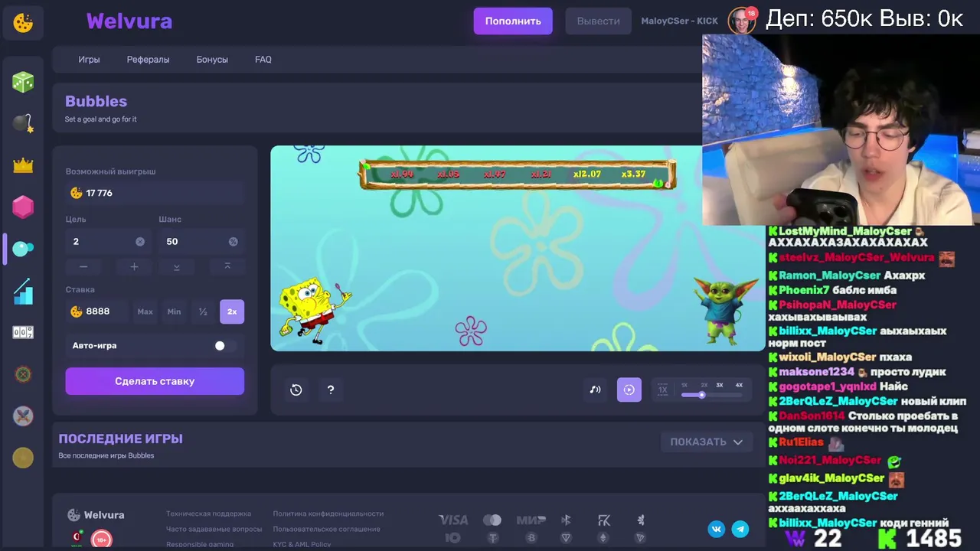Set the target to maximum with up-arrow button
Viewport: 980px width, 551px height.
(x=227, y=266)
